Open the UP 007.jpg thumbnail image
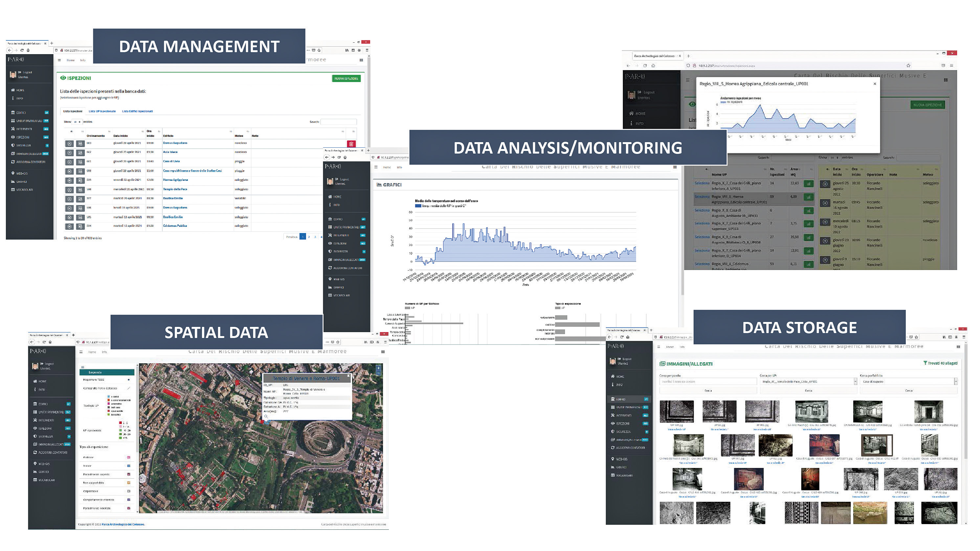980x551 pixels. (x=738, y=445)
